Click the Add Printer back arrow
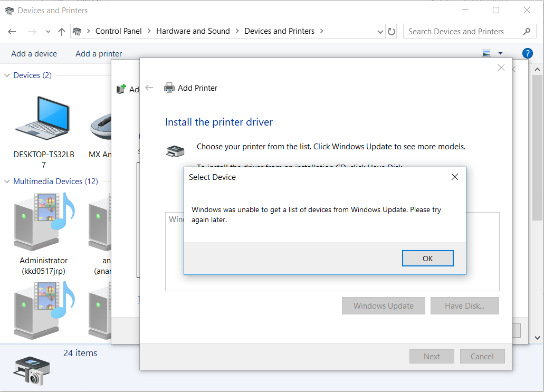Viewport: 544px width, 392px height. click(x=149, y=88)
